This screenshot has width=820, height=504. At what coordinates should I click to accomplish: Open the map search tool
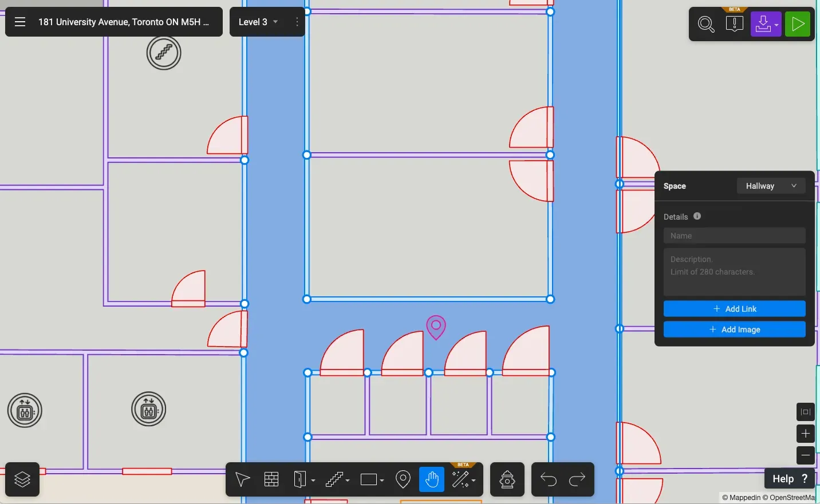click(x=707, y=24)
